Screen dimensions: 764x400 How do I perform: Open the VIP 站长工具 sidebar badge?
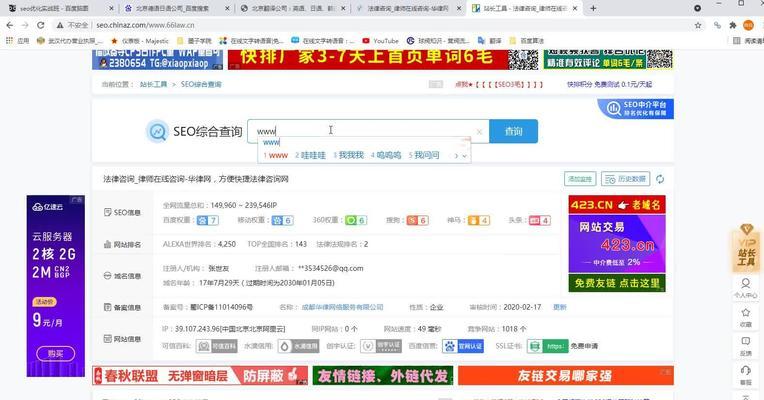pyautogui.click(x=745, y=248)
